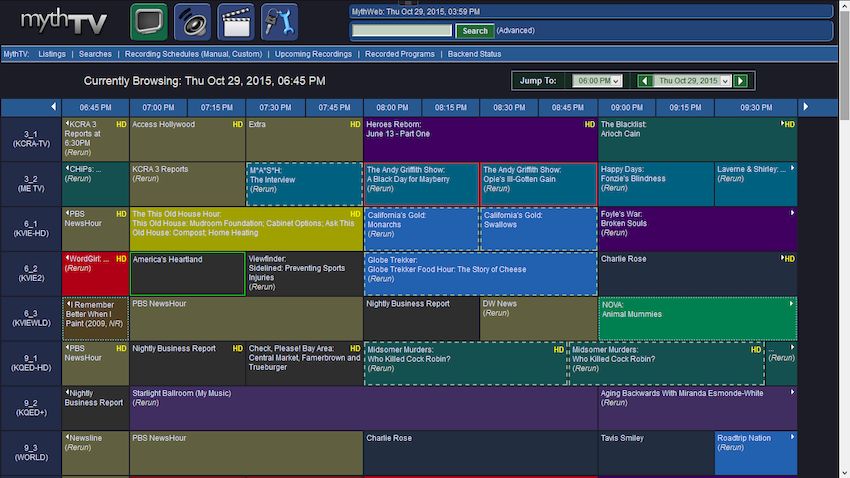This screenshot has width=850, height=478.
Task: Open channel 9_3 WORLD
Action: [31, 453]
